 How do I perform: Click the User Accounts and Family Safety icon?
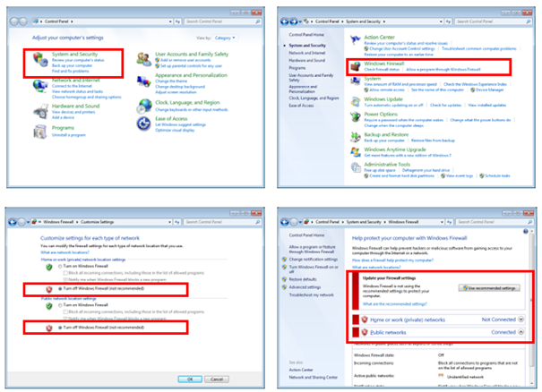click(x=144, y=59)
